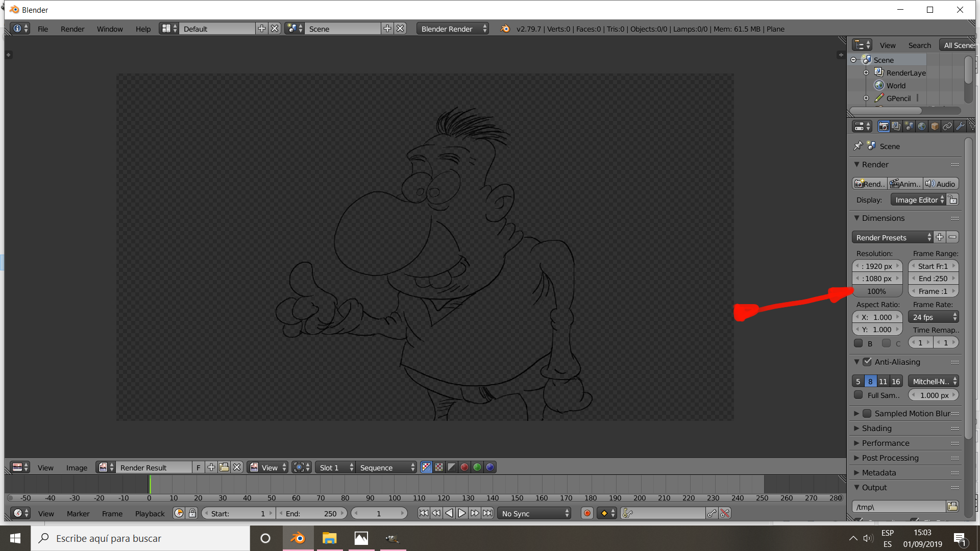Toggle the Anti-Aliasing checkbox
The image size is (980, 551).
(x=867, y=362)
